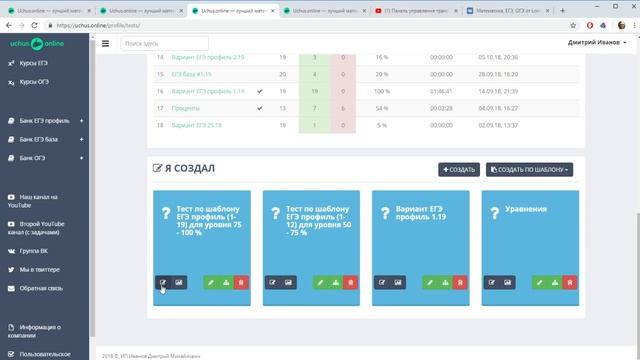
Task: Click the uchus online logo
Action: pos(37,44)
